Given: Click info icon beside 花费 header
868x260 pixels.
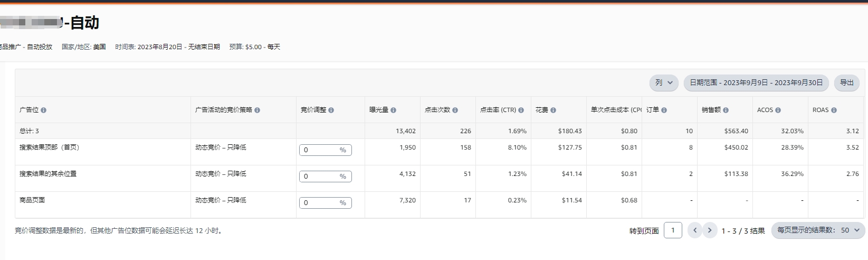Looking at the screenshot, I should (x=554, y=110).
